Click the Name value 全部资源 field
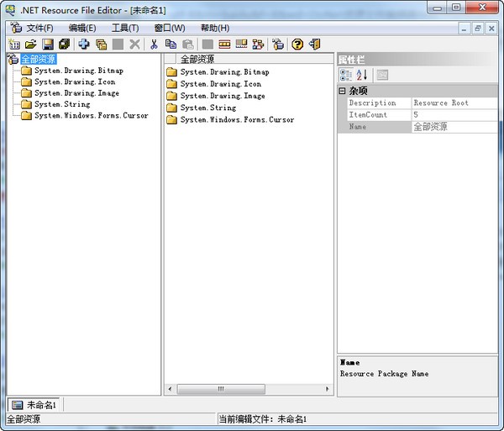 (x=454, y=127)
